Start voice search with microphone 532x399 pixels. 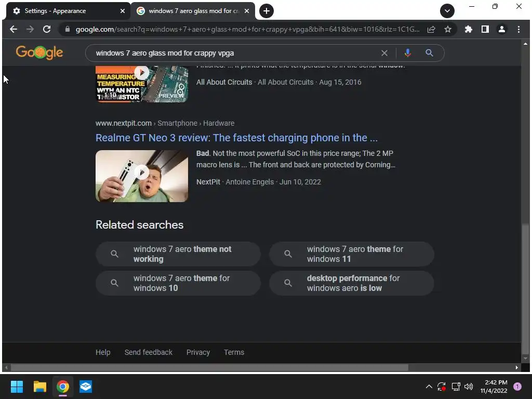point(408,53)
